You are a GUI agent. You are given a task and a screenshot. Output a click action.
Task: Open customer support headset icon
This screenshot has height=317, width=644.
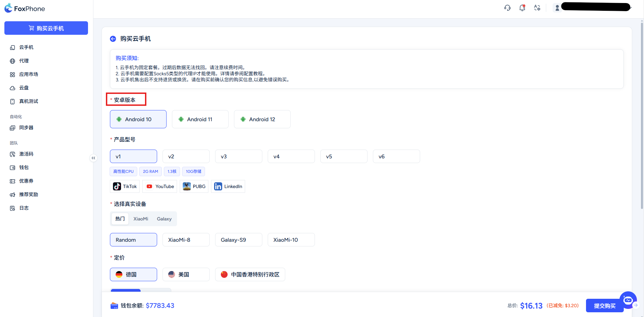pyautogui.click(x=507, y=8)
